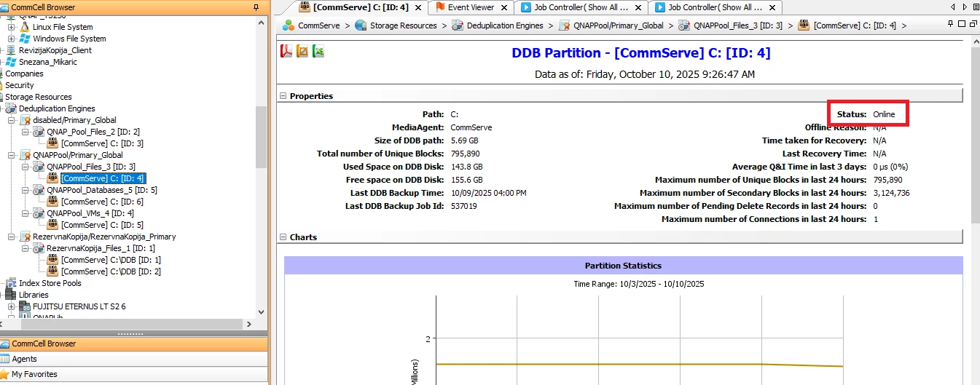Switch to the Event Viewer tab
Image resolution: width=980 pixels, height=385 pixels.
470,7
